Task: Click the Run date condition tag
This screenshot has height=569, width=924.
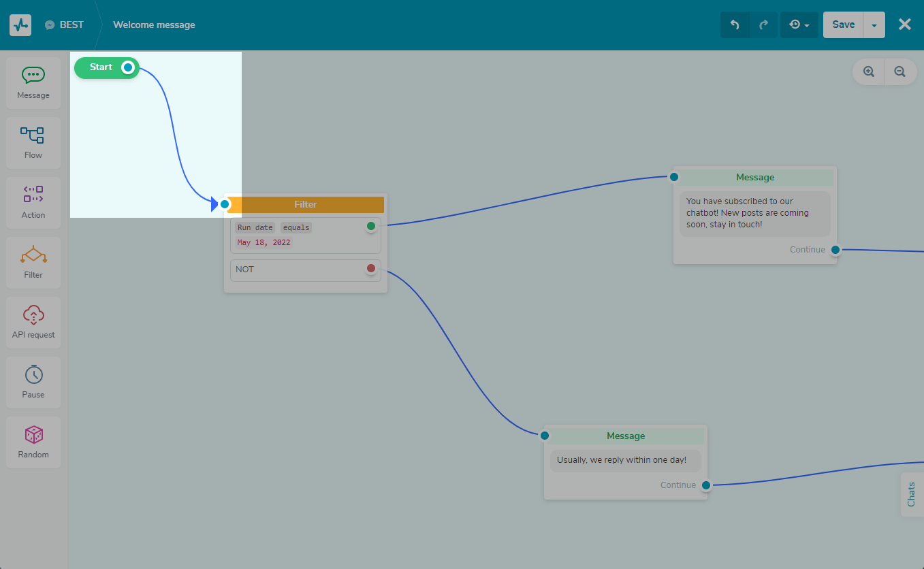Action: [255, 228]
